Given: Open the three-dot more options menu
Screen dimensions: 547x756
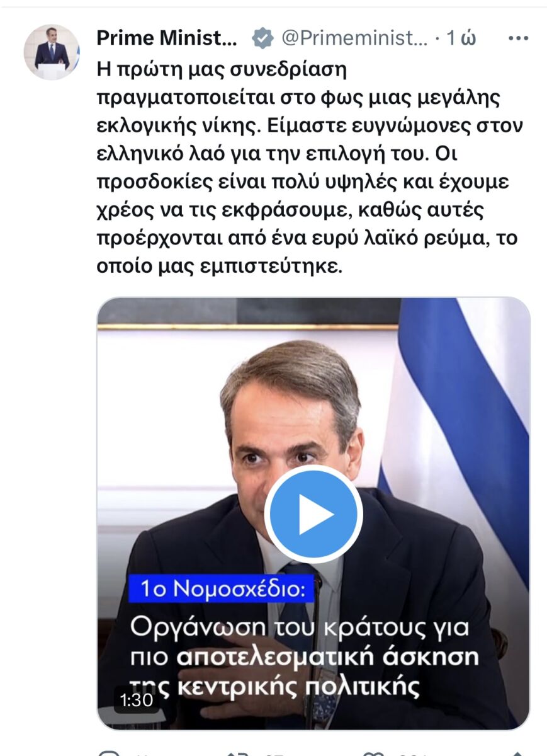Looking at the screenshot, I should [518, 39].
